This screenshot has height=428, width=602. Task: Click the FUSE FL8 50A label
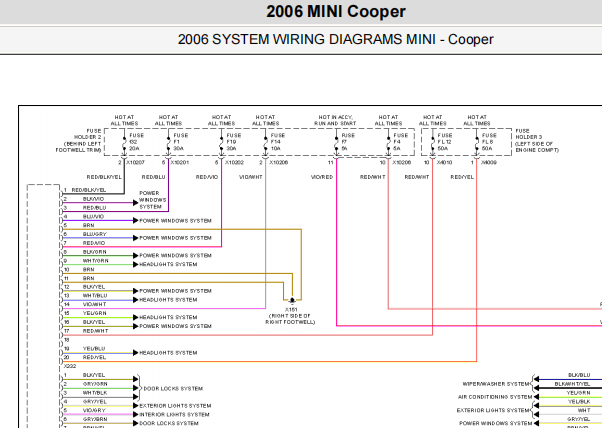pos(489,142)
